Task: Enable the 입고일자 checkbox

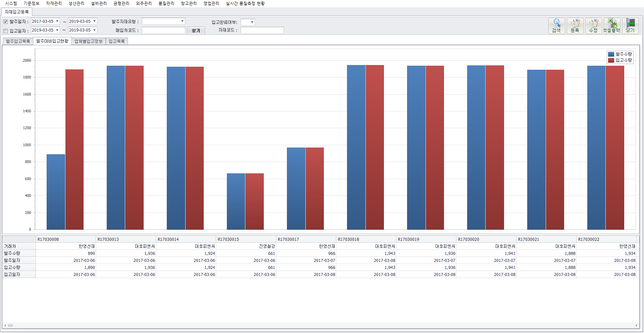Action: coord(6,31)
